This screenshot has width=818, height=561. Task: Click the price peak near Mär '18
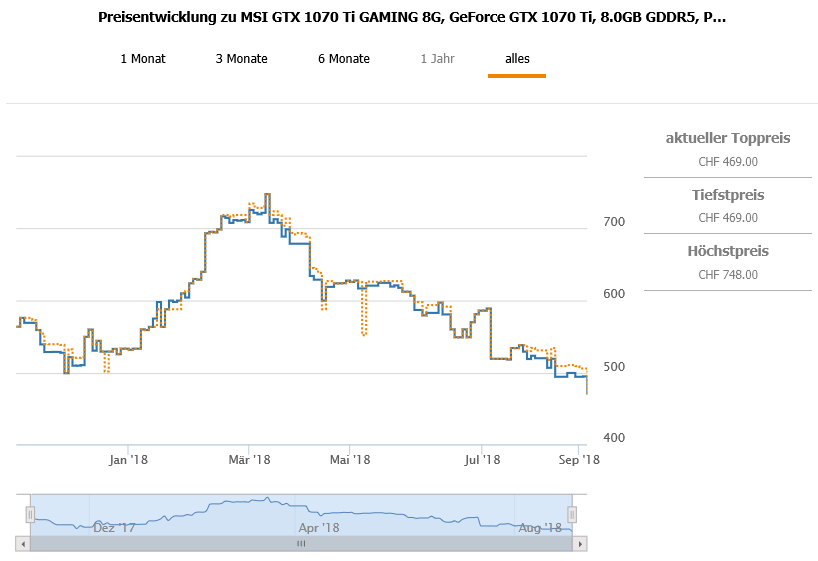[267, 195]
